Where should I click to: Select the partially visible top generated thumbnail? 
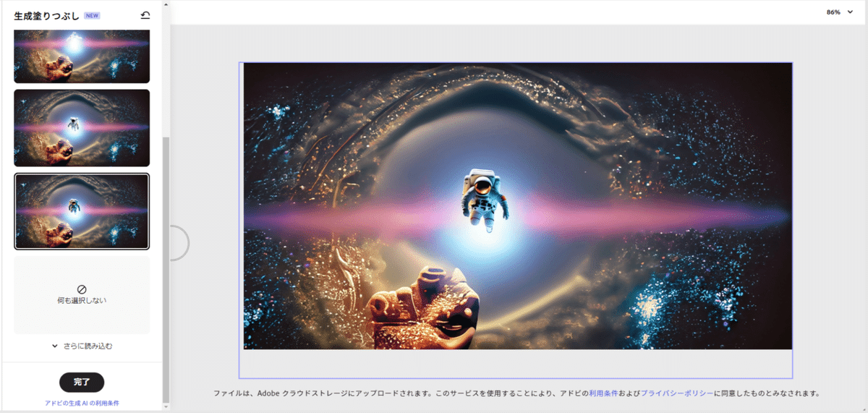tap(82, 57)
